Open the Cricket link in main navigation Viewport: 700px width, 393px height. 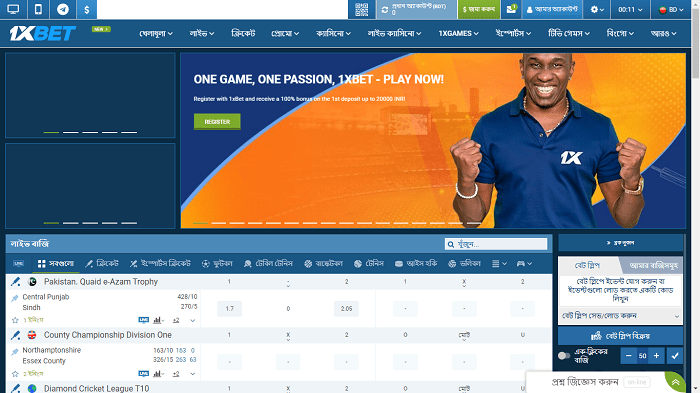(x=243, y=33)
